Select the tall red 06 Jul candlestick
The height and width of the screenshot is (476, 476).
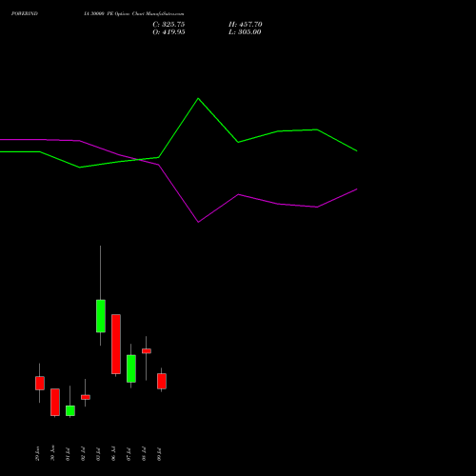116,344
